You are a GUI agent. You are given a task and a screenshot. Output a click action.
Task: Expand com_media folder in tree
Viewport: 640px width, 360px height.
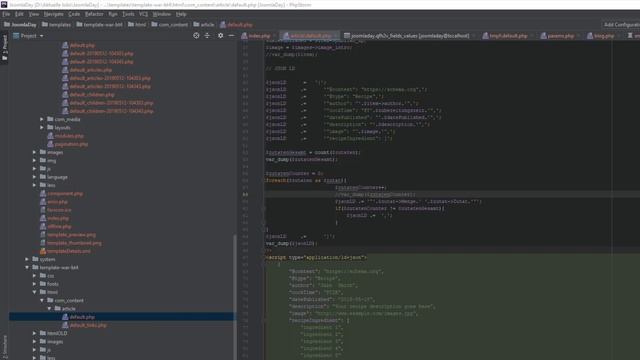pos(42,120)
